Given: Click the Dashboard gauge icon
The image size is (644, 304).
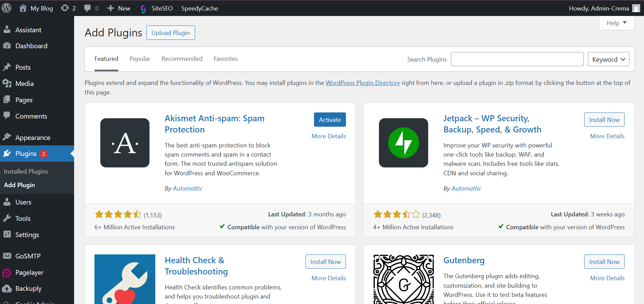Looking at the screenshot, I should [x=7, y=46].
